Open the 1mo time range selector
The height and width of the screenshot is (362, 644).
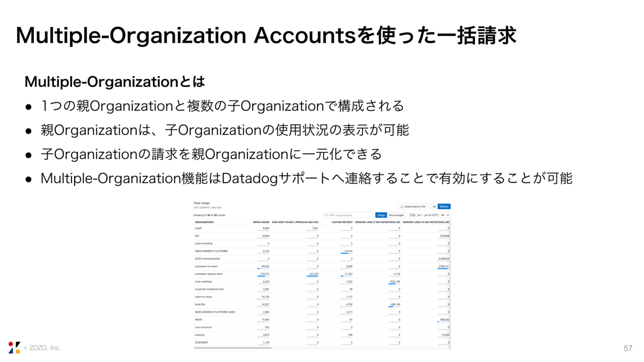(x=412, y=215)
